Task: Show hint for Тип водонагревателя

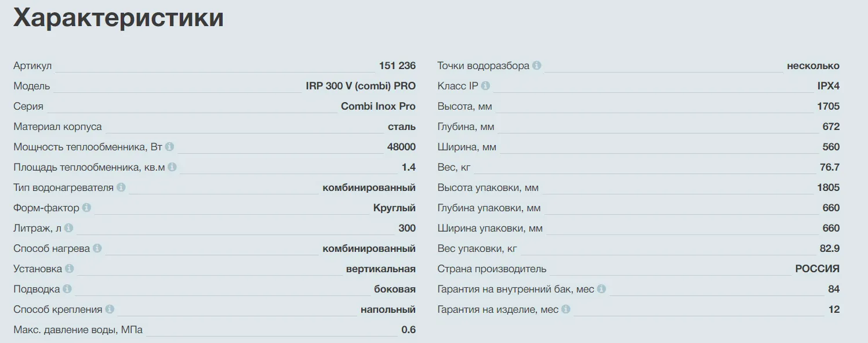Action: [121, 187]
